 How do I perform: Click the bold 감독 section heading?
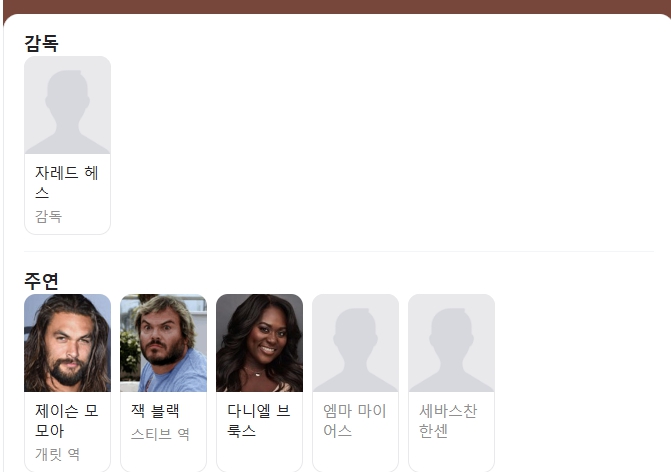pos(41,43)
